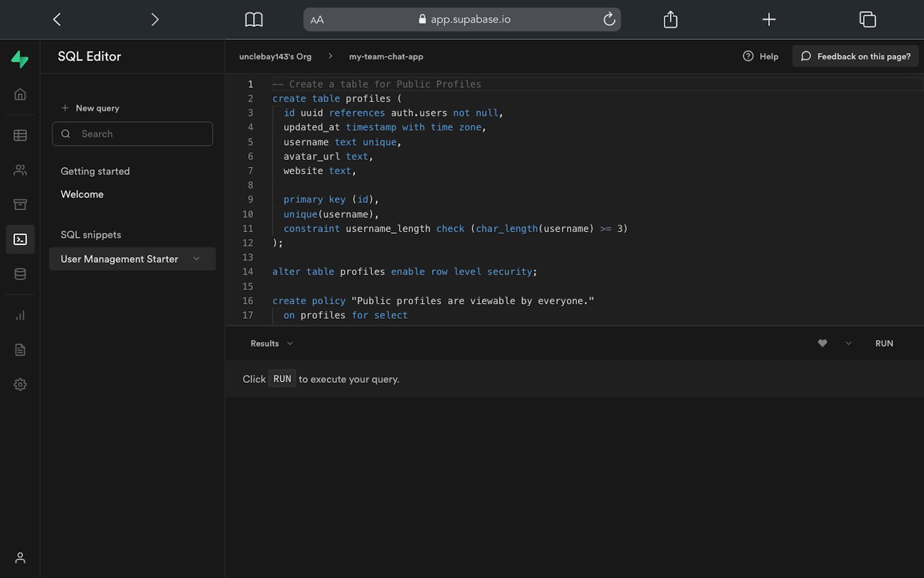Click the Supabase logo

coord(20,59)
